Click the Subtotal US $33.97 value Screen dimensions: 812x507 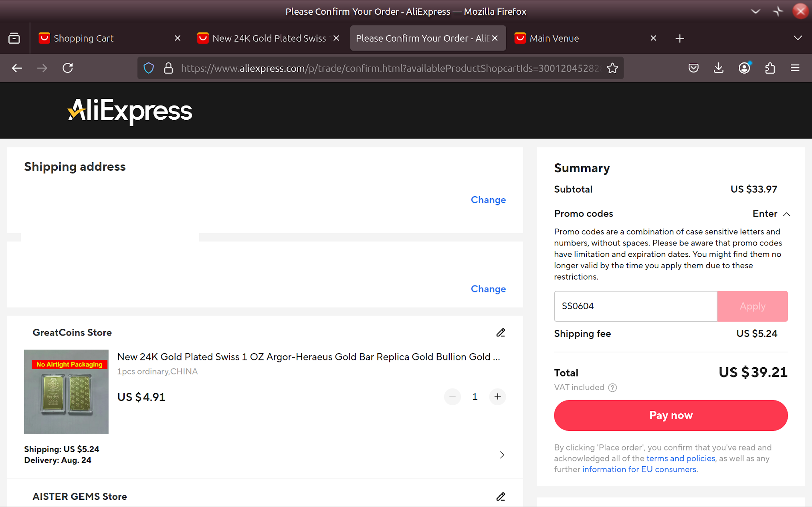click(753, 189)
